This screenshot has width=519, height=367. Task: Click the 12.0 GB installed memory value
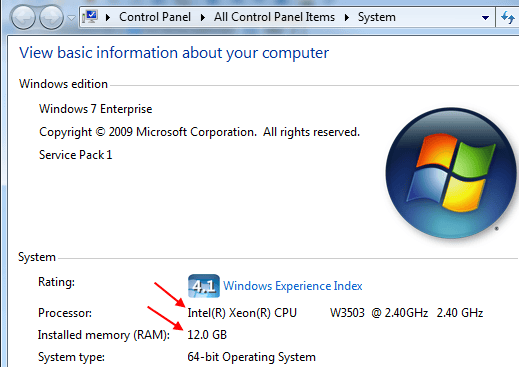click(207, 334)
